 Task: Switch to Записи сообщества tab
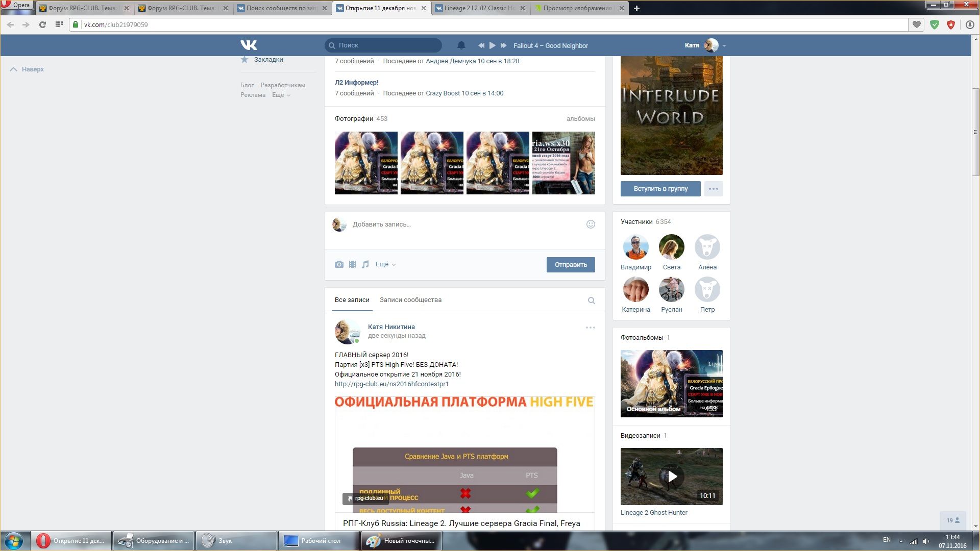tap(410, 300)
